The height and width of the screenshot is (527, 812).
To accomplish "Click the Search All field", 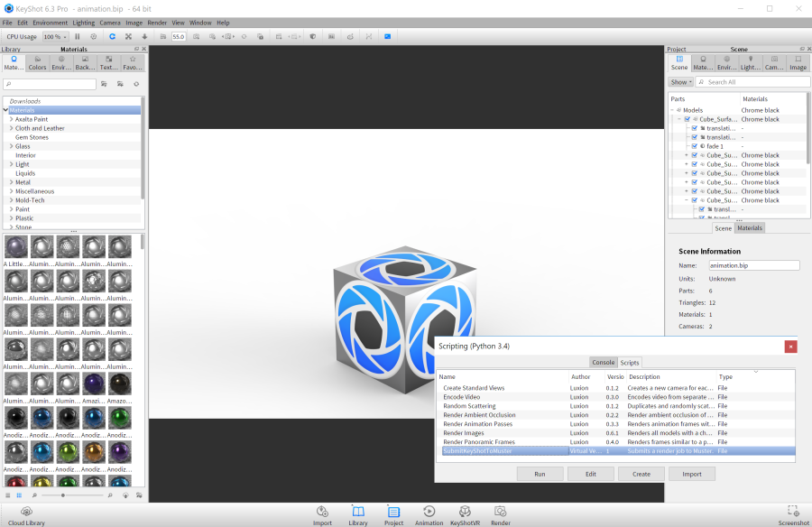I will pyautogui.click(x=753, y=82).
